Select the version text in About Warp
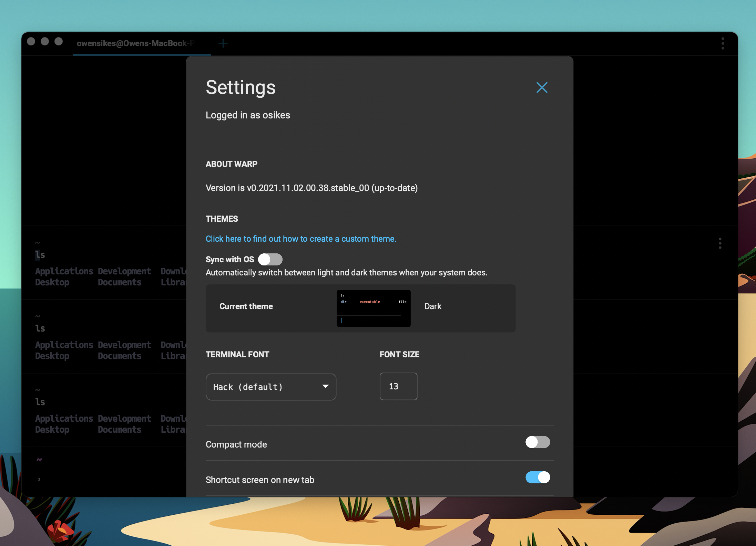The height and width of the screenshot is (546, 756). click(x=311, y=188)
